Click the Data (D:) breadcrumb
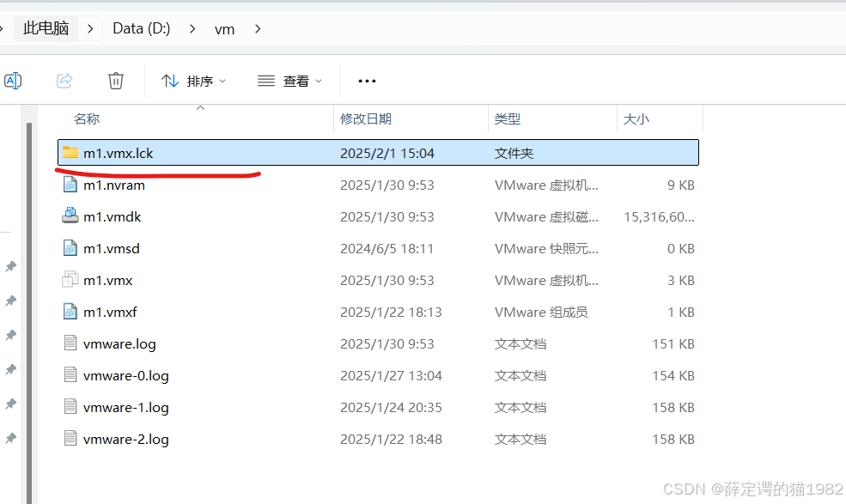Image resolution: width=846 pixels, height=504 pixels. pos(142,28)
